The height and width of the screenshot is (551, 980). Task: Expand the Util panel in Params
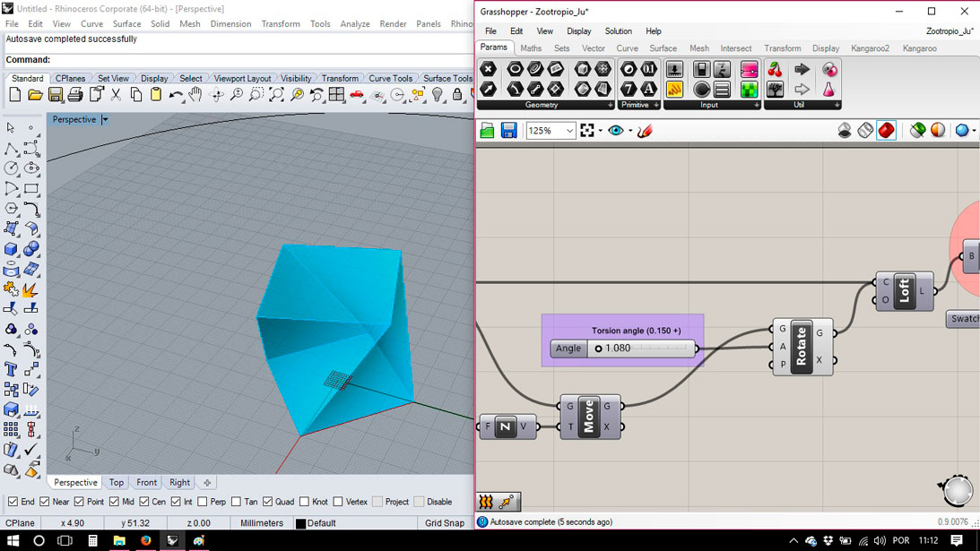[x=837, y=105]
